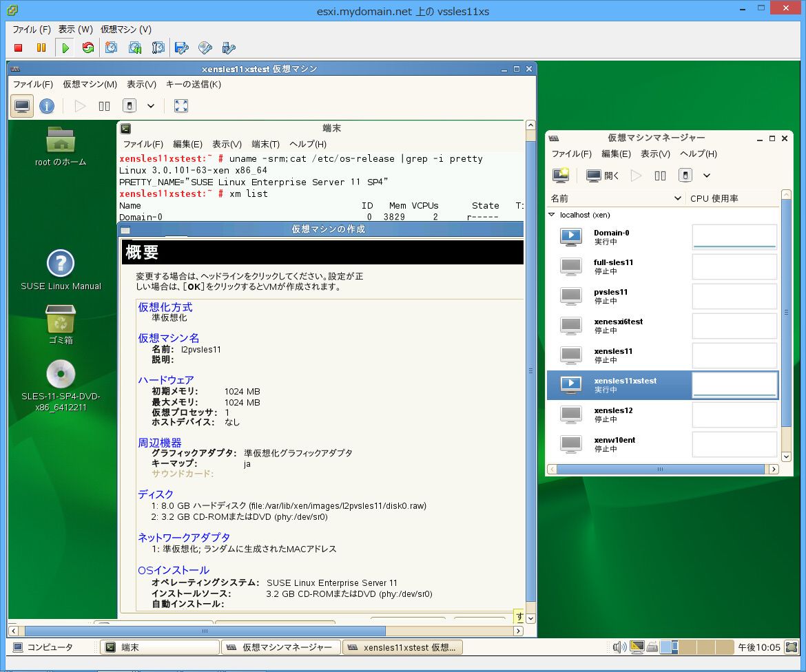Open ヘルプ(H) menu in VM Manager
Viewport: 806px width, 672px height.
pyautogui.click(x=699, y=154)
